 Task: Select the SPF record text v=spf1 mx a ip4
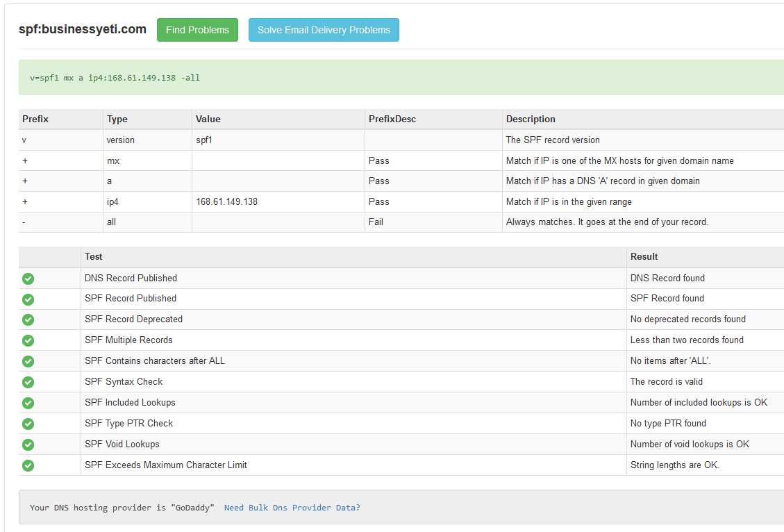(x=115, y=78)
